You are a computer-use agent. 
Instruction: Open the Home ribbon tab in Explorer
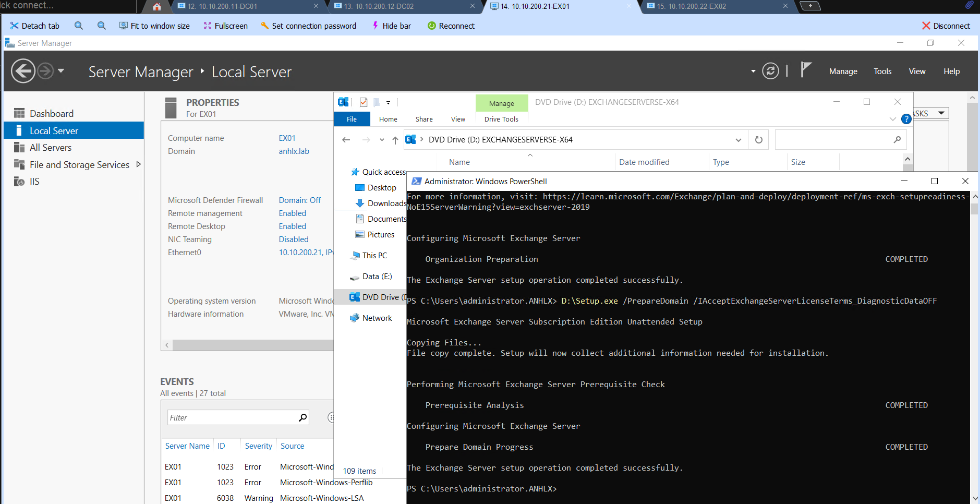388,119
